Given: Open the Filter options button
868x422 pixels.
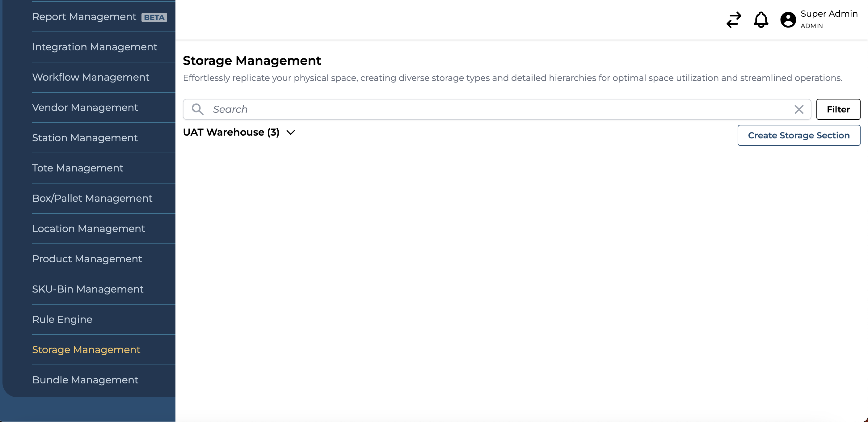Looking at the screenshot, I should (838, 109).
